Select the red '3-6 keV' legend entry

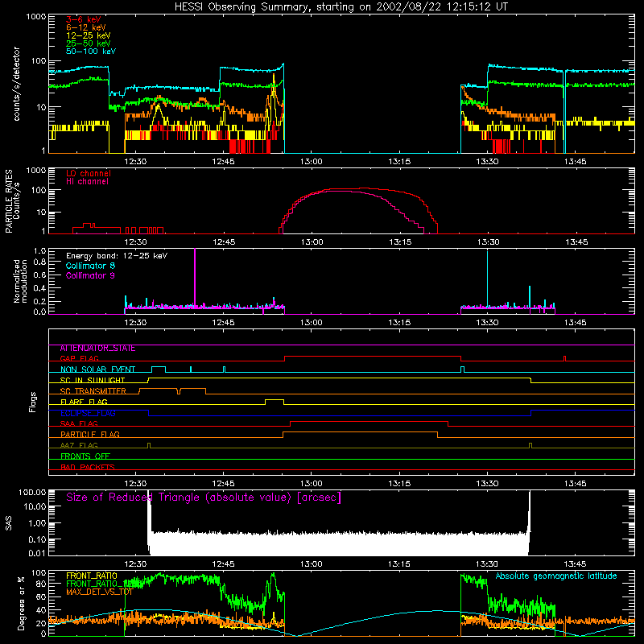84,19
